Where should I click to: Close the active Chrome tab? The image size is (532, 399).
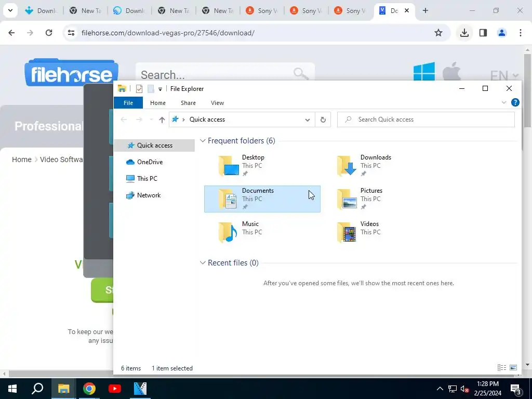tap(406, 10)
